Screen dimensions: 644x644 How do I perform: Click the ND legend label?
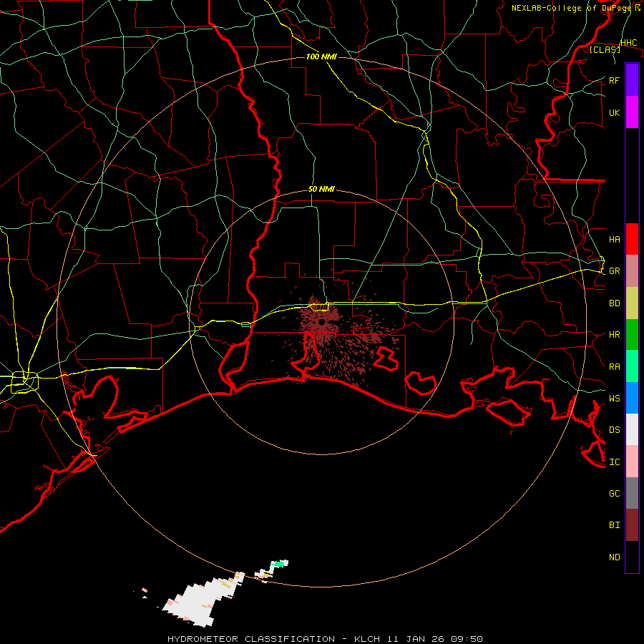click(614, 557)
